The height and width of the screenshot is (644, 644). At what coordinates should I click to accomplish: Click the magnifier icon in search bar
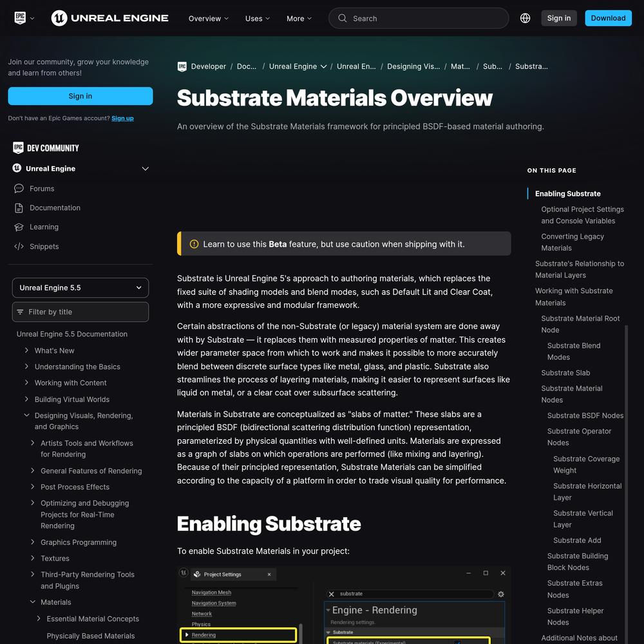pyautogui.click(x=342, y=18)
